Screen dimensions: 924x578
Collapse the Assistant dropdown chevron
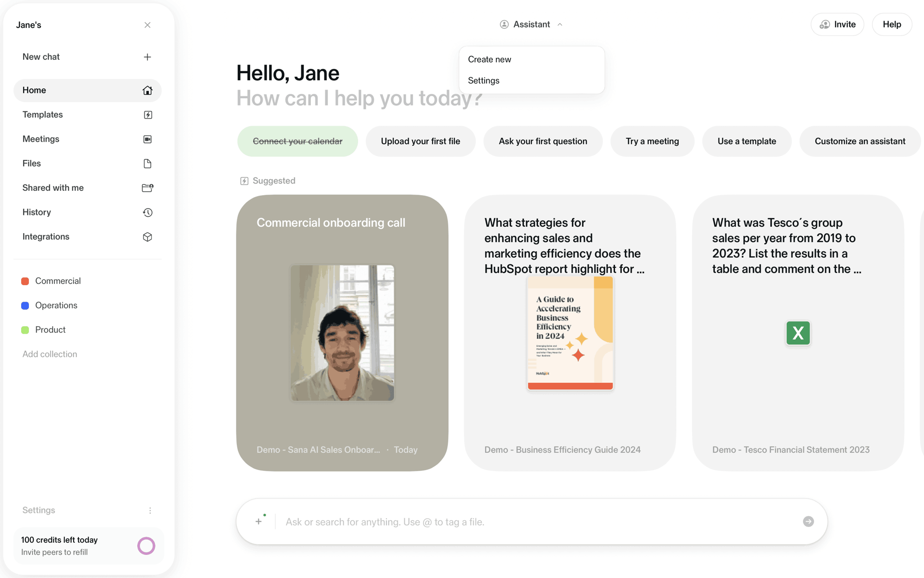(560, 25)
